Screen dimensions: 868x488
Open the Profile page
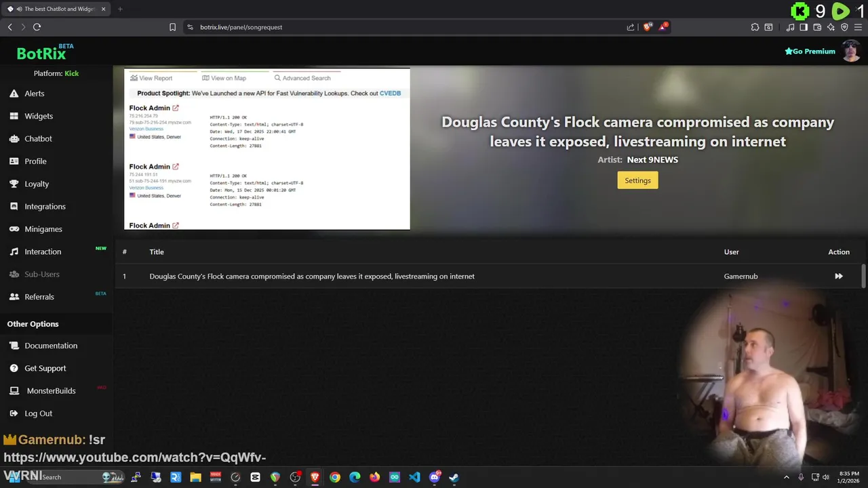tap(35, 161)
